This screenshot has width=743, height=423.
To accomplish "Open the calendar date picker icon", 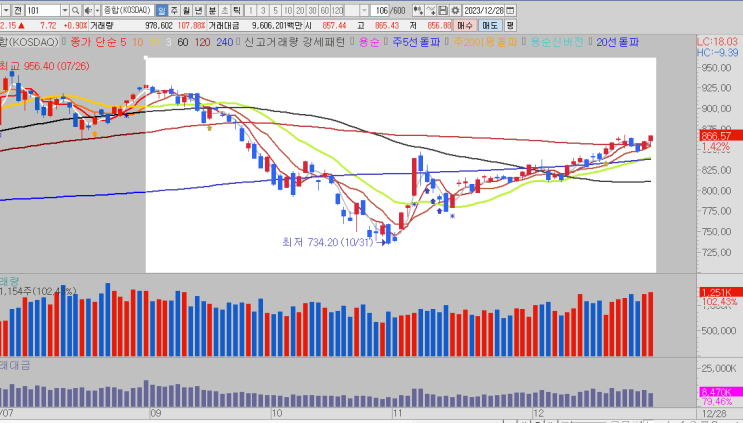I will tap(510, 10).
